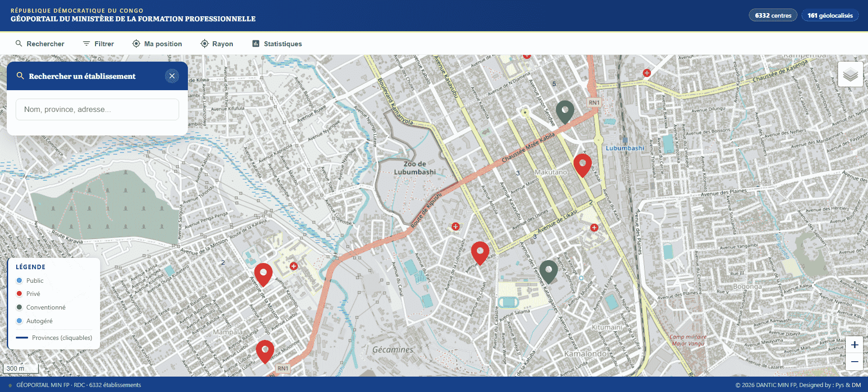This screenshot has height=392, width=868.
Task: Open the Filtrer menu
Action: pos(98,44)
